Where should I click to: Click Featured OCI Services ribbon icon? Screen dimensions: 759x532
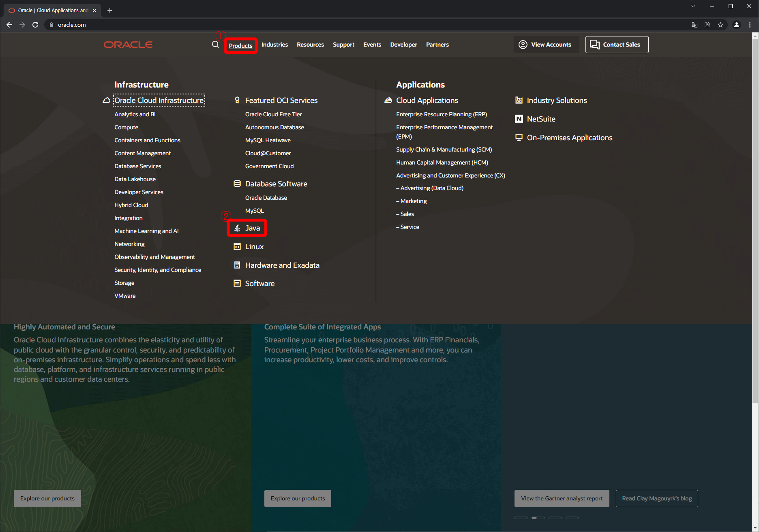click(x=237, y=100)
